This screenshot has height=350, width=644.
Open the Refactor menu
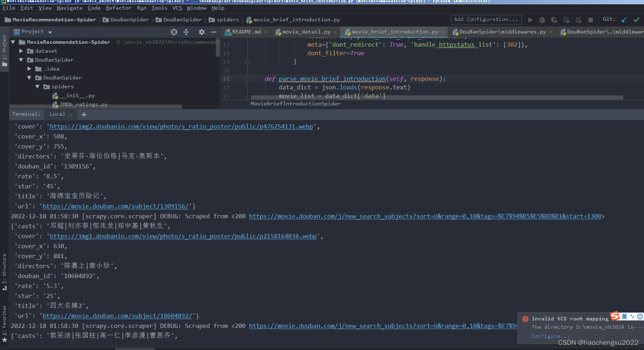click(x=118, y=8)
